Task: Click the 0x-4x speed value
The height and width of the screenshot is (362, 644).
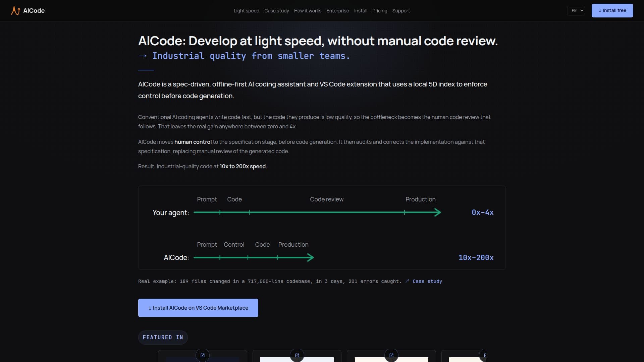Action: [483, 212]
